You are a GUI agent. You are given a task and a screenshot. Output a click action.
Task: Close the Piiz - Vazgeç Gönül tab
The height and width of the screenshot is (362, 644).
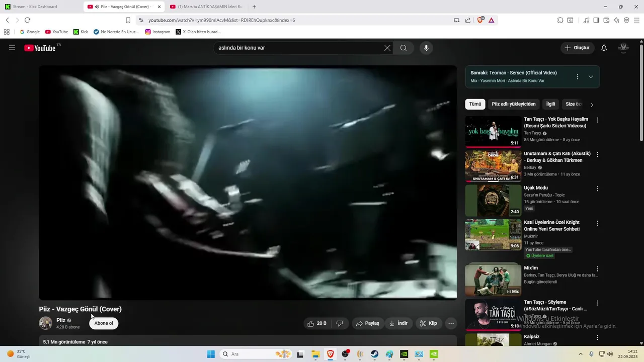(x=159, y=7)
